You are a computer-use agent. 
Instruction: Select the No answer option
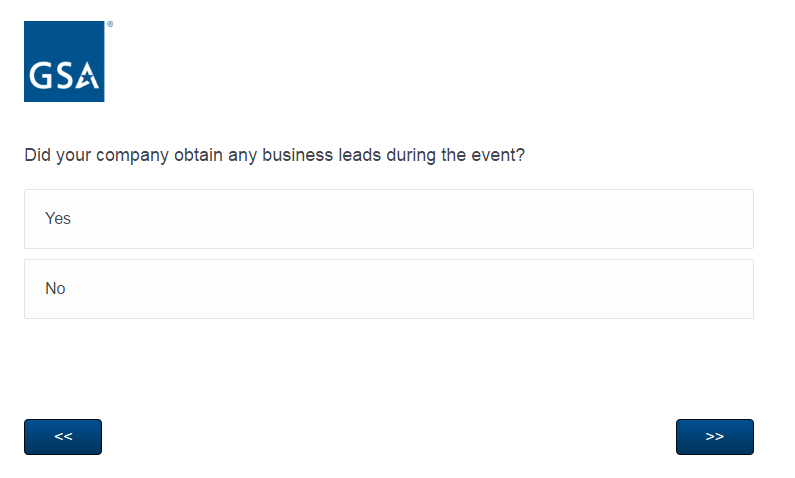coord(388,289)
